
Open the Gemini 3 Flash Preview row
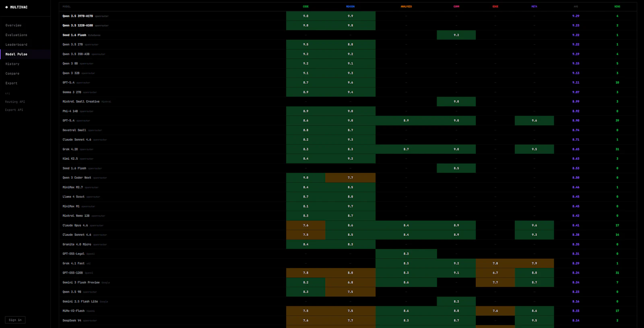click(x=348, y=283)
